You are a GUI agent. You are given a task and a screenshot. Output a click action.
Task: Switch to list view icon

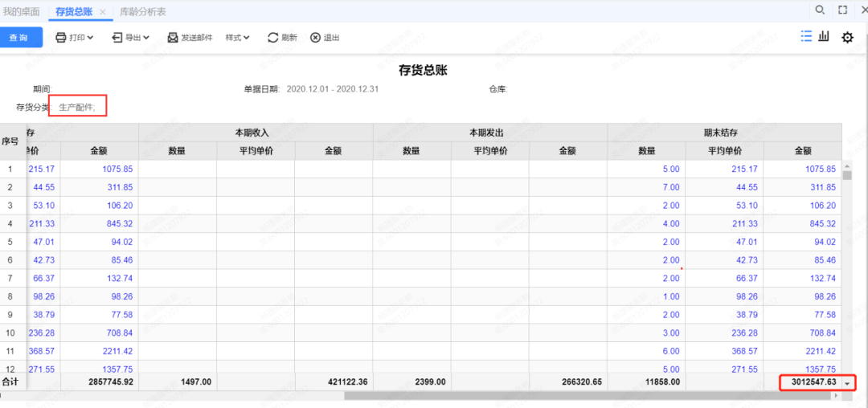806,36
